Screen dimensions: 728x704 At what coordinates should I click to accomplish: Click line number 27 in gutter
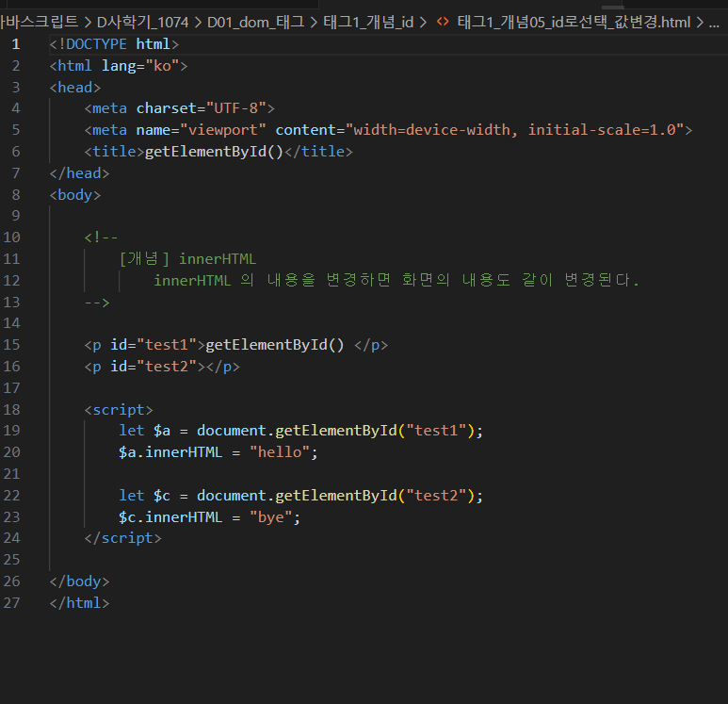point(11,603)
